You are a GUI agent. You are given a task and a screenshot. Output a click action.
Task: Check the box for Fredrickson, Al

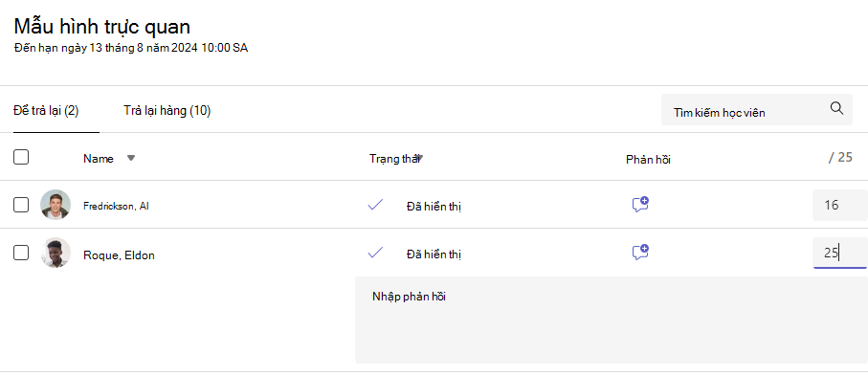(x=21, y=205)
